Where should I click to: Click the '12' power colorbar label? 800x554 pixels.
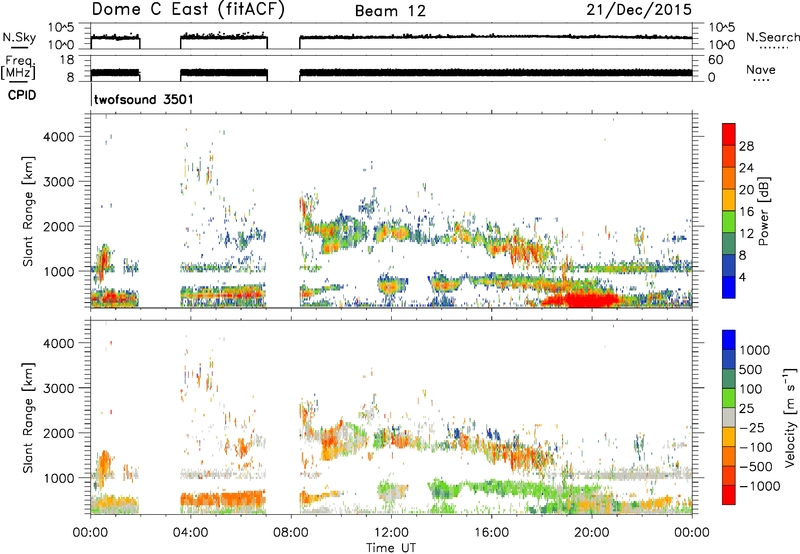(746, 233)
